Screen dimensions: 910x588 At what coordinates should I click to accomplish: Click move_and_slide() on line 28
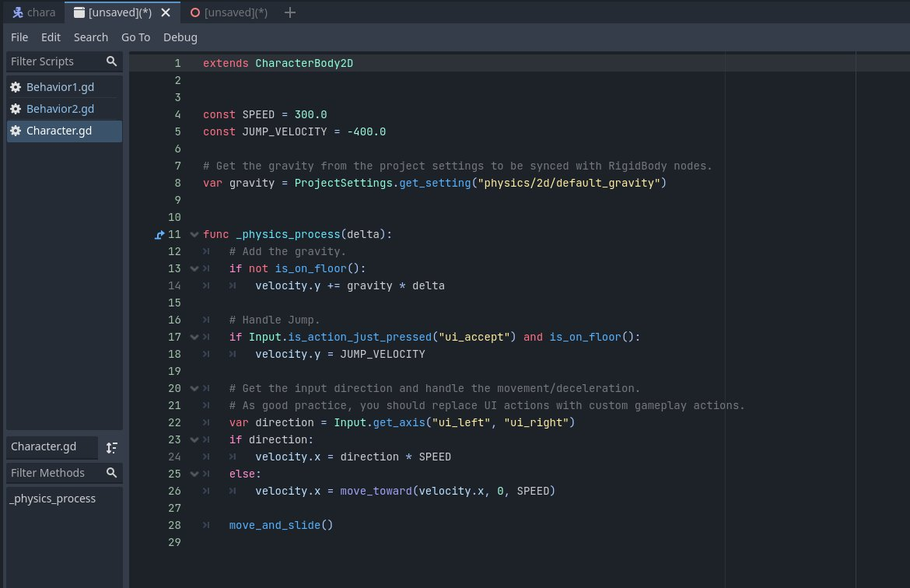(281, 525)
